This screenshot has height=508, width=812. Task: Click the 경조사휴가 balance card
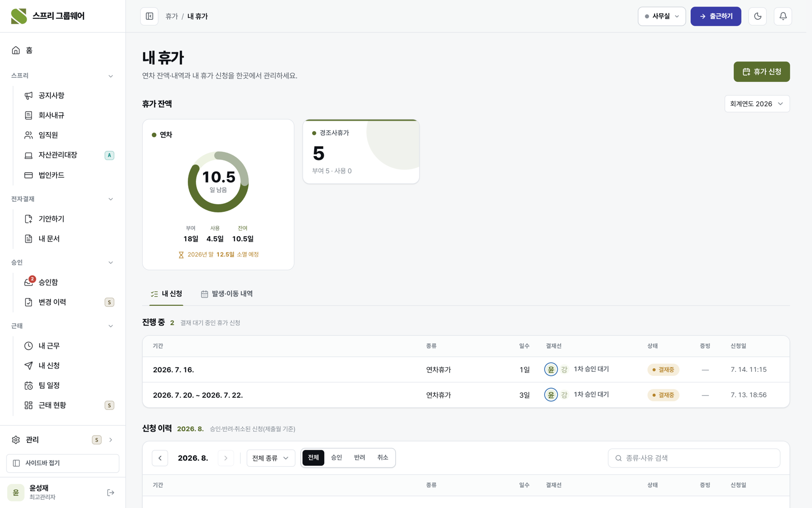(x=361, y=151)
